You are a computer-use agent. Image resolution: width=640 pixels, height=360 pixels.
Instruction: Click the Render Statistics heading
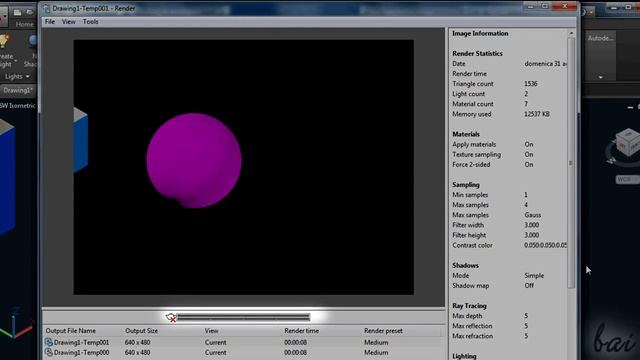(477, 53)
